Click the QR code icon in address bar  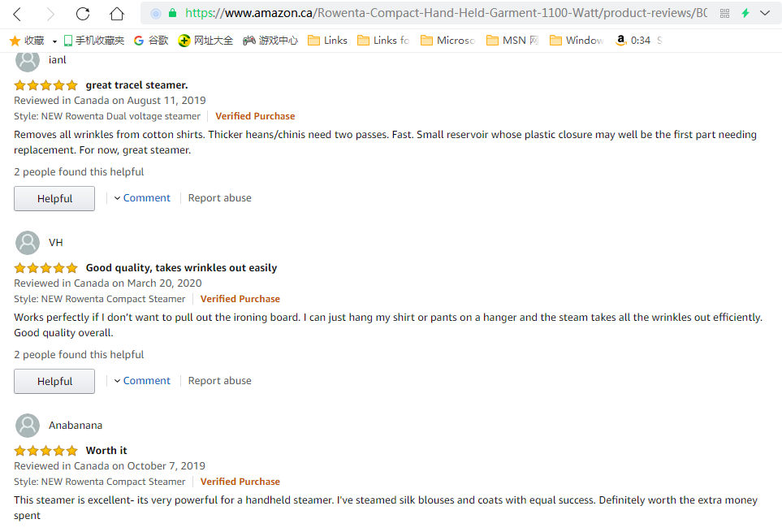tap(724, 13)
